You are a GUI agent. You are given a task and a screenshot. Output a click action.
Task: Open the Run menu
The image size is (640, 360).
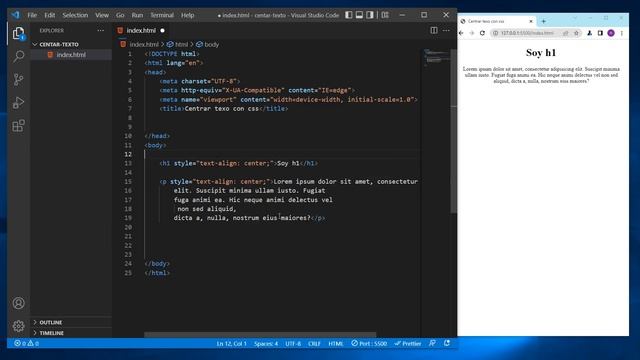click(137, 15)
